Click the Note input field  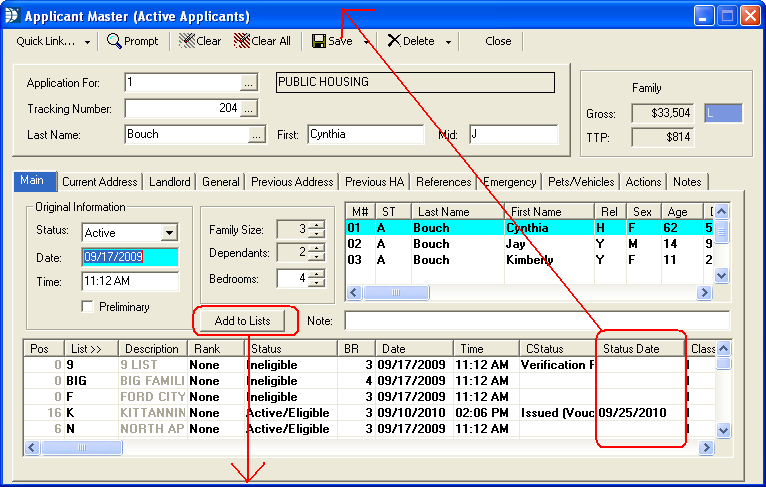point(536,320)
